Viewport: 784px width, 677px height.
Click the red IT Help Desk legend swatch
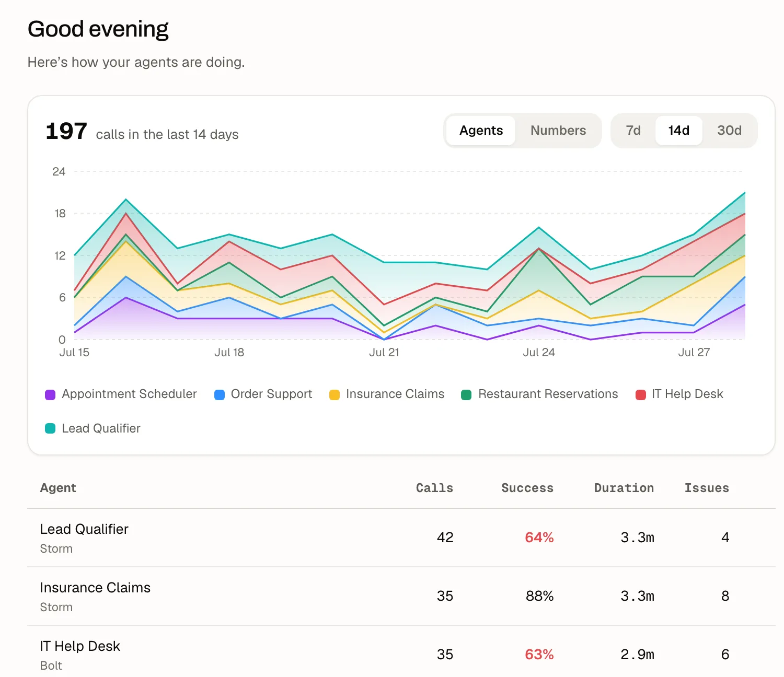[641, 395]
